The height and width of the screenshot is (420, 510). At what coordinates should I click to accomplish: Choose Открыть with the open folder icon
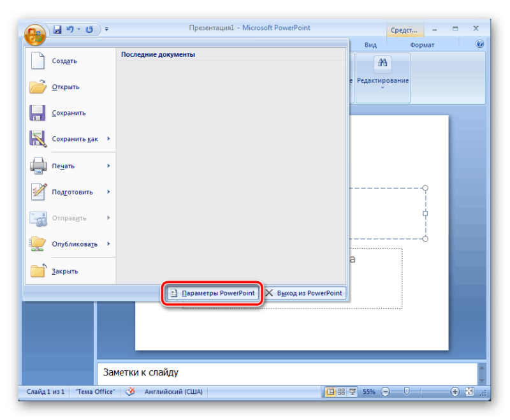coord(70,87)
